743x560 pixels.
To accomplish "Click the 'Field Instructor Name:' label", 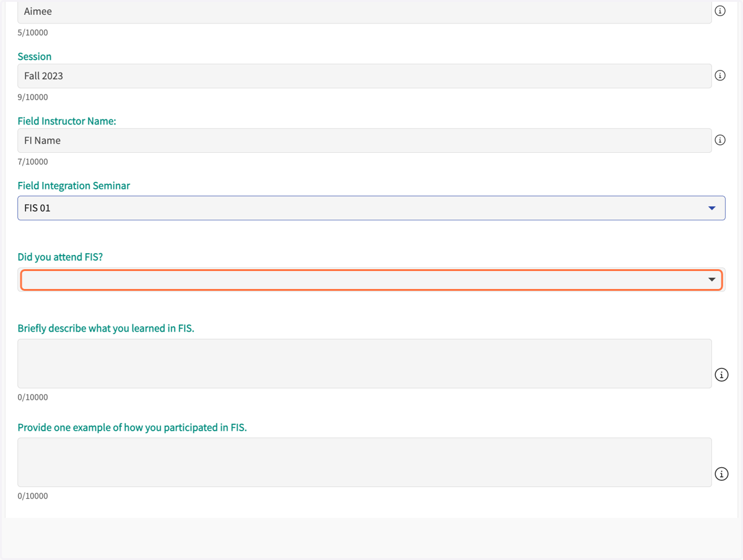I will tap(67, 121).
